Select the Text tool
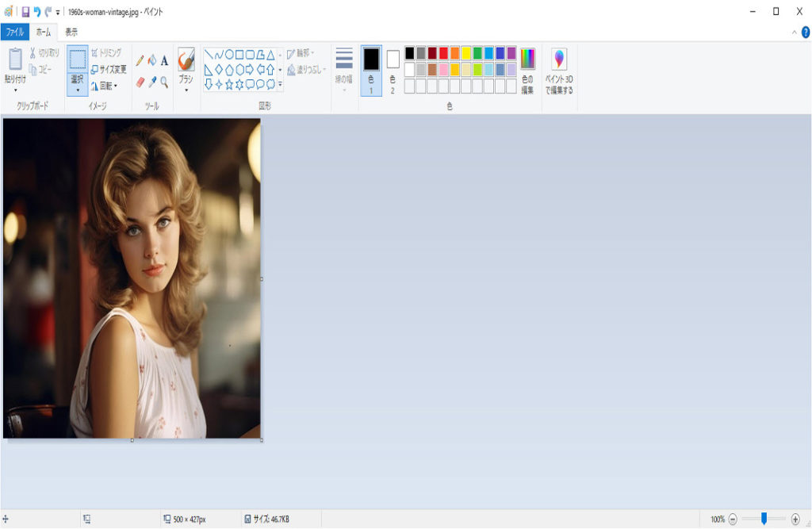Viewport: 812px width, 529px height. pos(164,59)
